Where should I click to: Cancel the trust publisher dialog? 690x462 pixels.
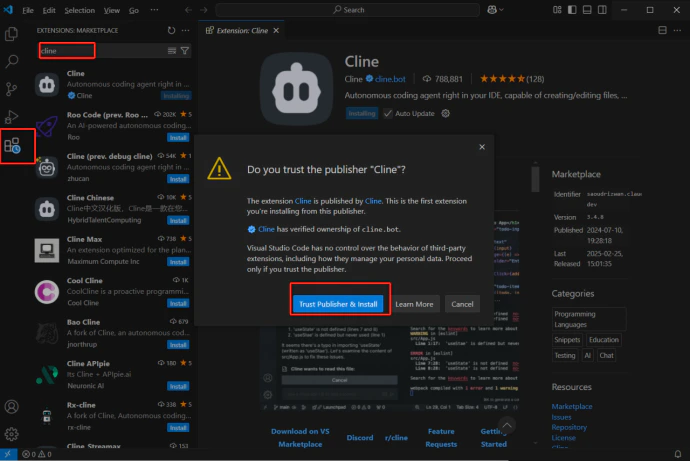(x=462, y=304)
